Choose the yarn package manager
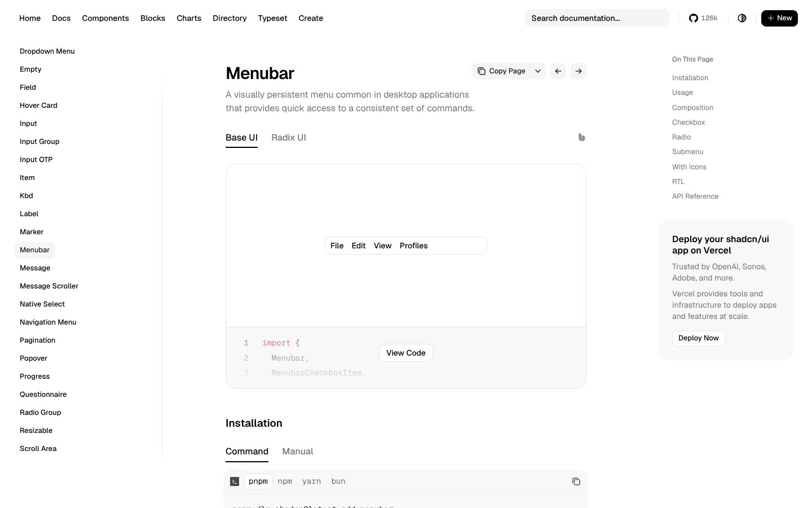This screenshot has height=508, width=812. click(311, 481)
